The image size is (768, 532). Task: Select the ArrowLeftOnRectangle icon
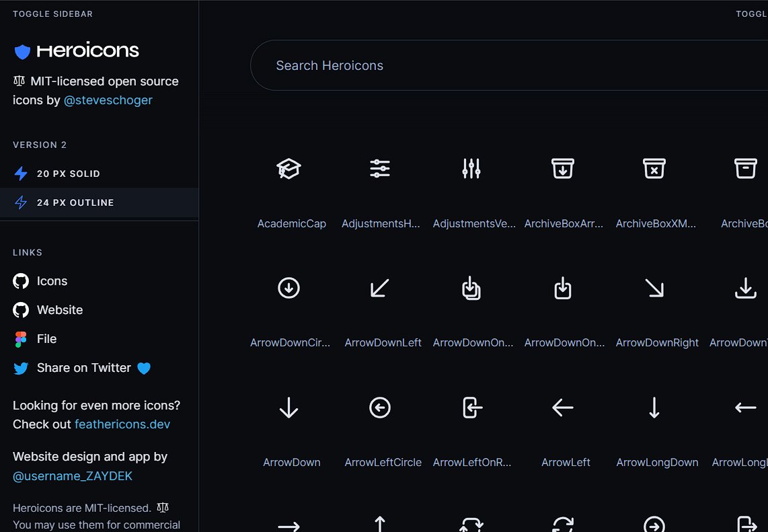472,408
